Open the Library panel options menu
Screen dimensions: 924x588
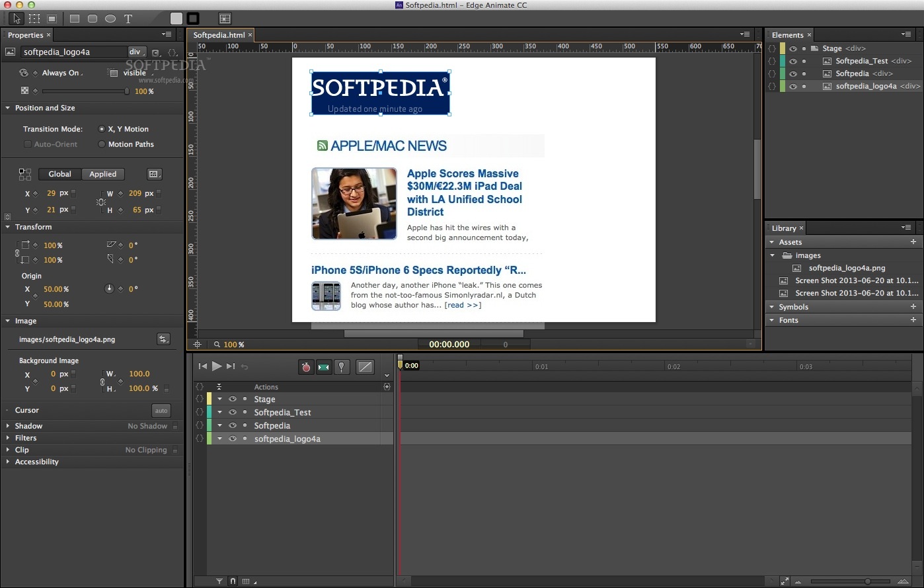906,228
